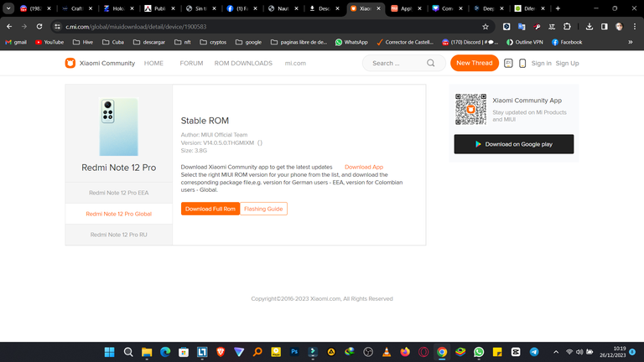Show hidden system tray icons

(556, 352)
